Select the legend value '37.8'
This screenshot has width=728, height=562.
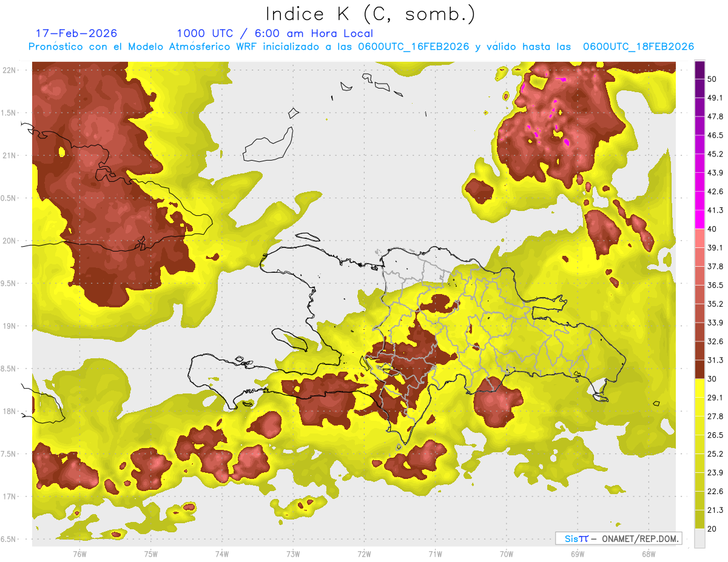tap(715, 266)
